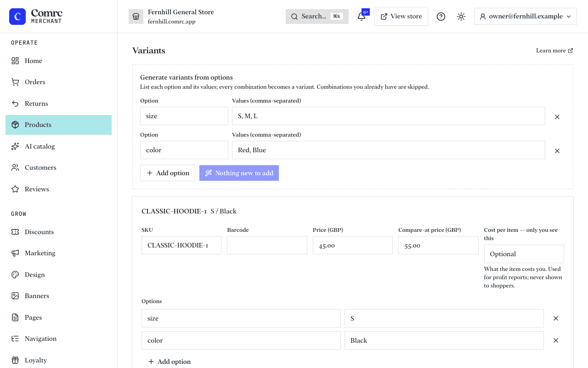
Task: Open the search box
Action: point(317,17)
